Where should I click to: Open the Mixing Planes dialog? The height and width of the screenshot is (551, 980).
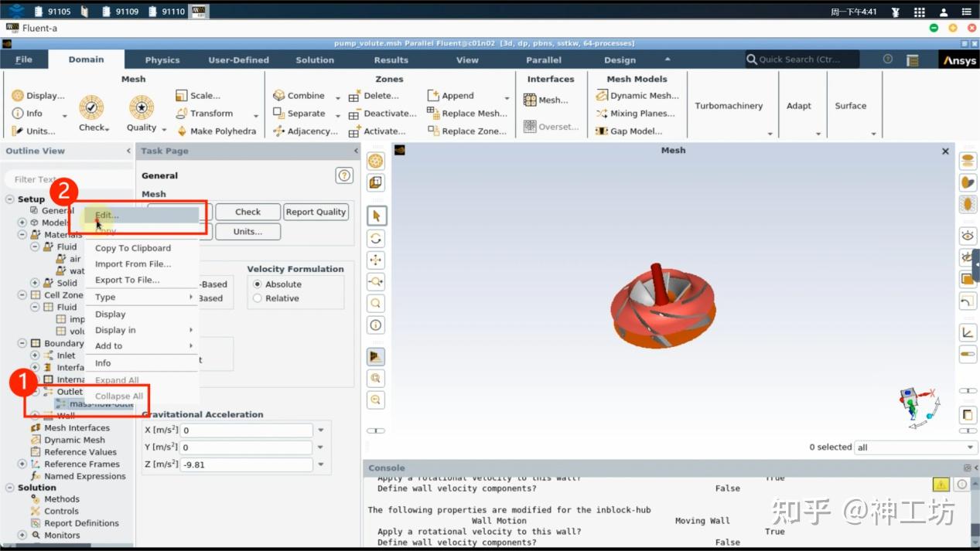click(635, 114)
